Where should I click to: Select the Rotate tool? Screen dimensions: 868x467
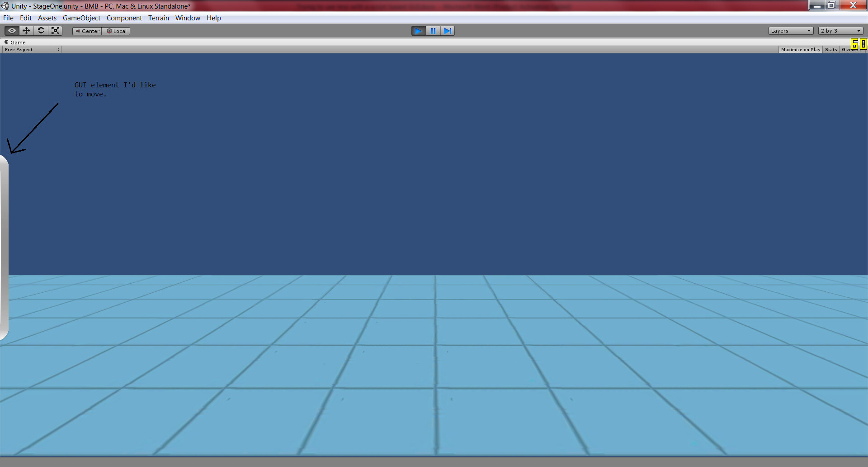[41, 30]
